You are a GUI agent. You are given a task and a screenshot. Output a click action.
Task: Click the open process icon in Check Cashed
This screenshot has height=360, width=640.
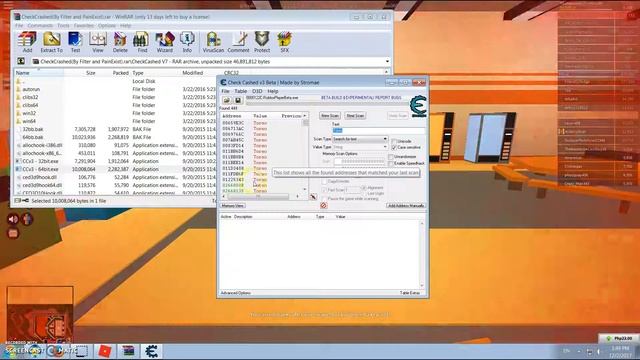pos(227,100)
